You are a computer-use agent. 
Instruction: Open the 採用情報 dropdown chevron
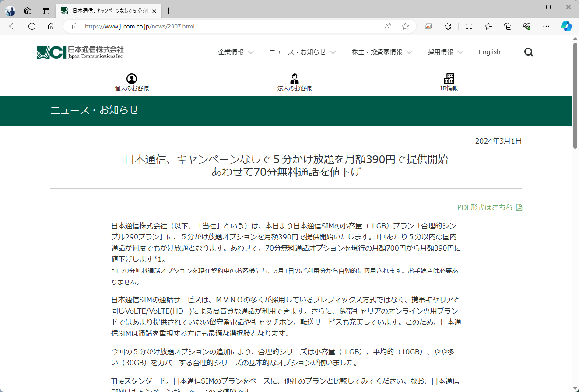(x=460, y=52)
